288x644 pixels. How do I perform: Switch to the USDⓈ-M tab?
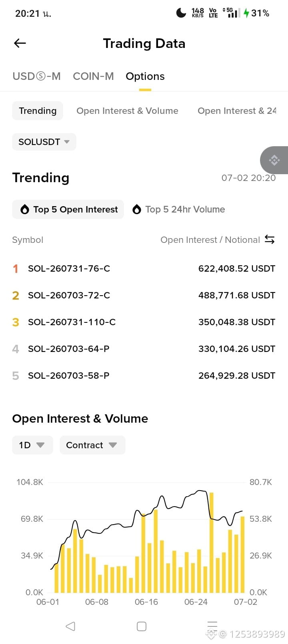pyautogui.click(x=36, y=76)
